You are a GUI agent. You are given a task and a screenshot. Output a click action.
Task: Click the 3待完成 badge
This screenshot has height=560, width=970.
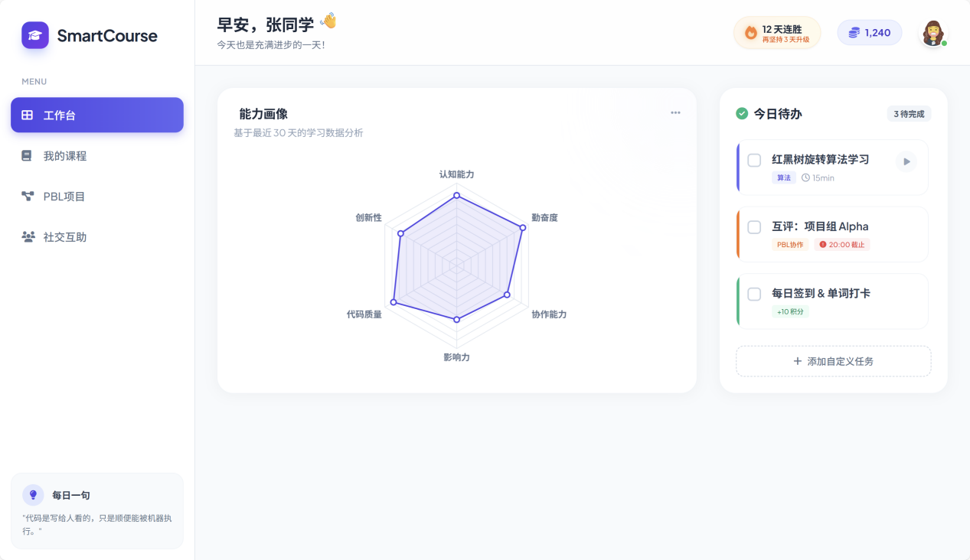[909, 114]
